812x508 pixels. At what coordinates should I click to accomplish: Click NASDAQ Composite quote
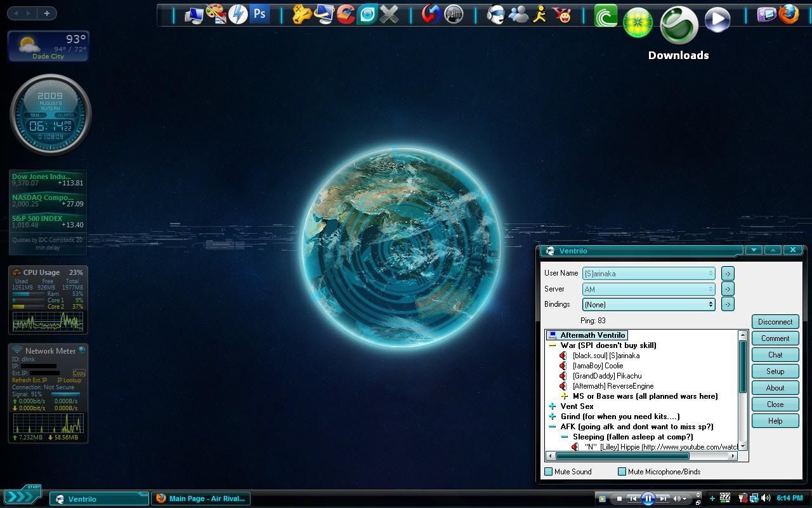coord(48,201)
